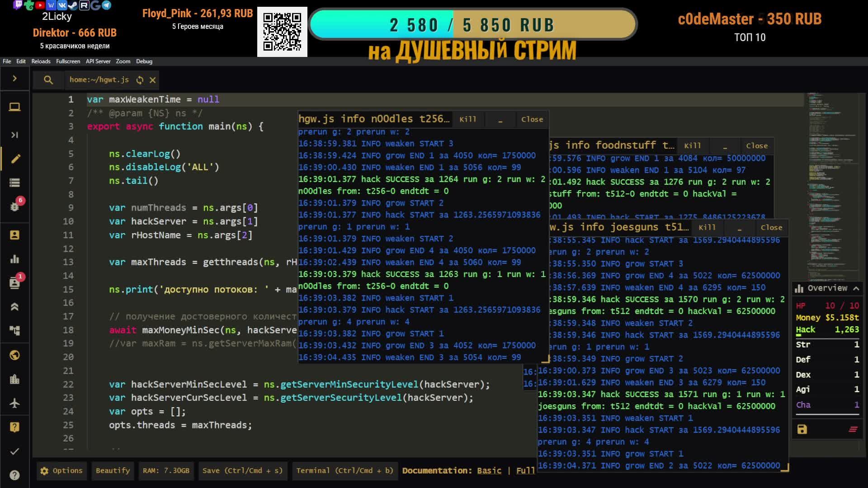Open the Hacknet network tree icon
The width and height of the screenshot is (868, 488).
[x=14, y=331]
